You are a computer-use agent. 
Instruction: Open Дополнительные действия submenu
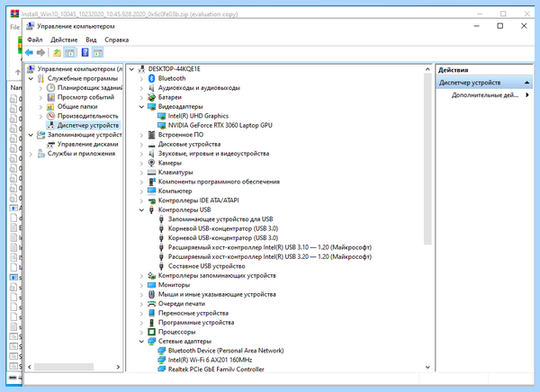tap(490, 95)
